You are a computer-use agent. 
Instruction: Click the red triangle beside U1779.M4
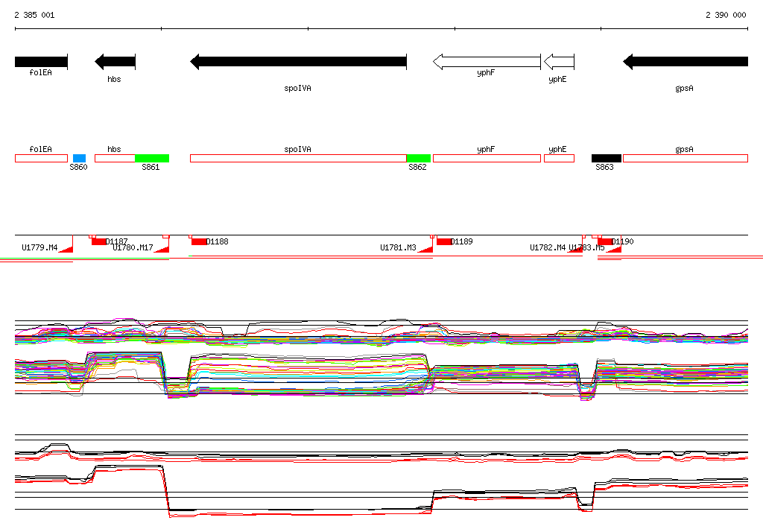pos(67,249)
